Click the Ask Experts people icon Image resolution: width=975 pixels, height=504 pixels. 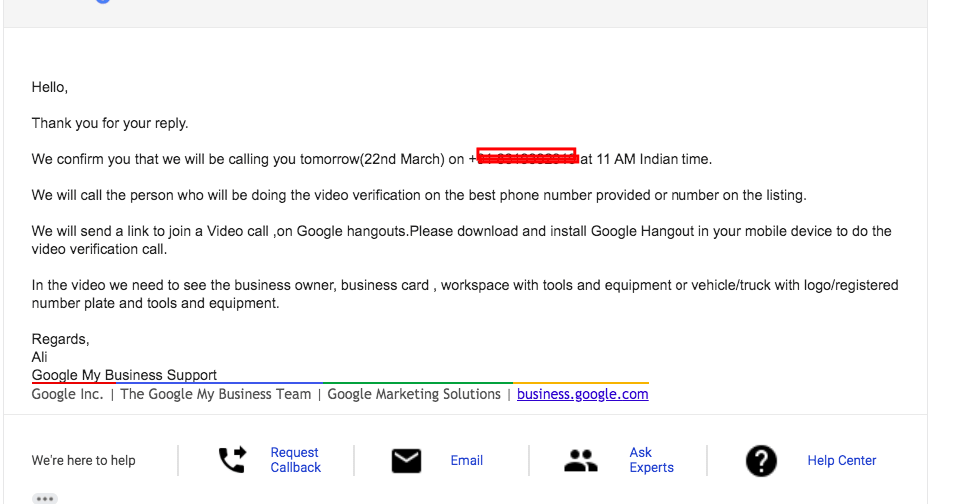581,460
